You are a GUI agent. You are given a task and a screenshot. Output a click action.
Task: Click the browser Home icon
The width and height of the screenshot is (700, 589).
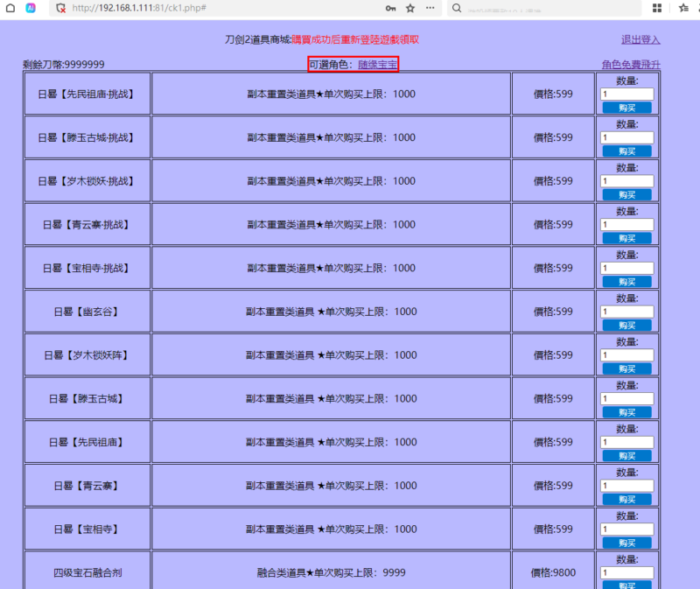click(x=10, y=9)
